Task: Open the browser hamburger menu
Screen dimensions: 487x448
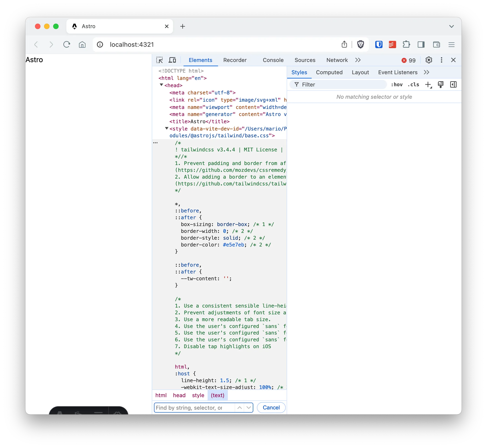Action: point(451,45)
